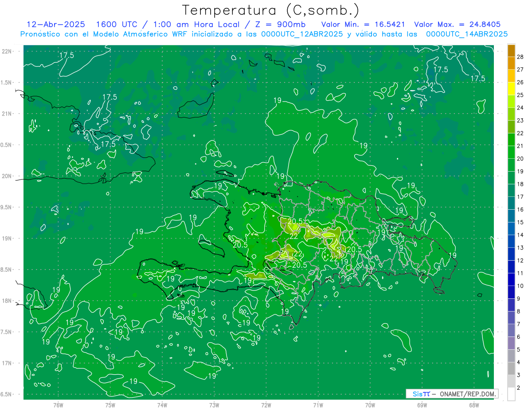This screenshot has width=532, height=411.
Task: Click the "7" label on the color scale
Action: pos(519,324)
